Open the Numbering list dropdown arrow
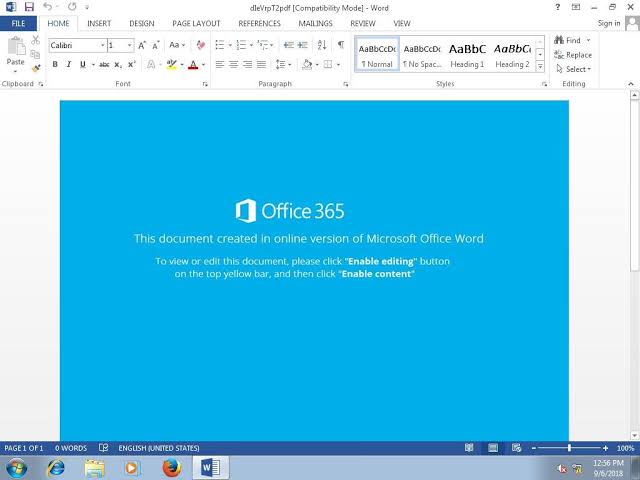 251,45
